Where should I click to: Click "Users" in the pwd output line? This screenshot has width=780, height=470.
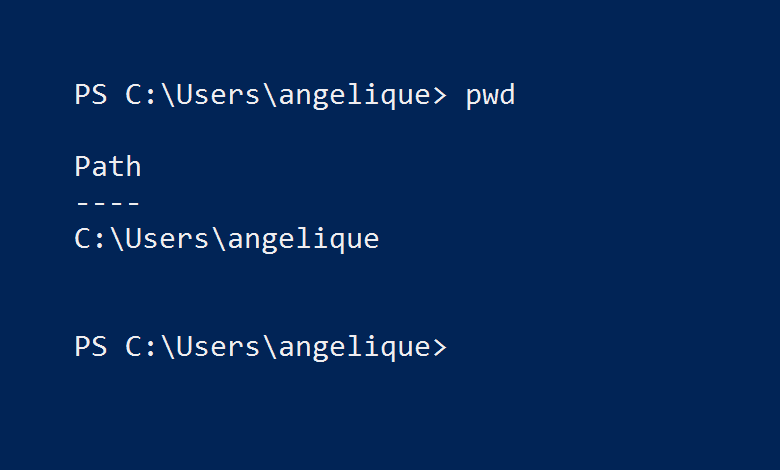coord(167,239)
